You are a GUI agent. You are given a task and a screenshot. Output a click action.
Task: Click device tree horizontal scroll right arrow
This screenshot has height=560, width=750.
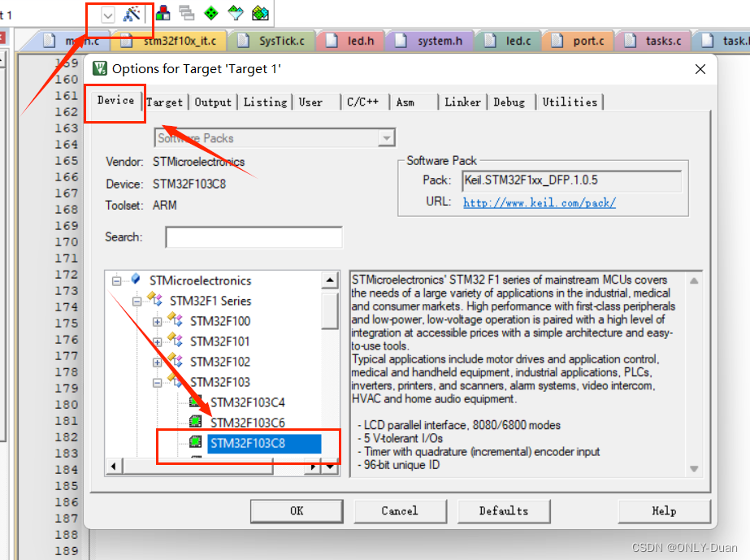pos(312,467)
